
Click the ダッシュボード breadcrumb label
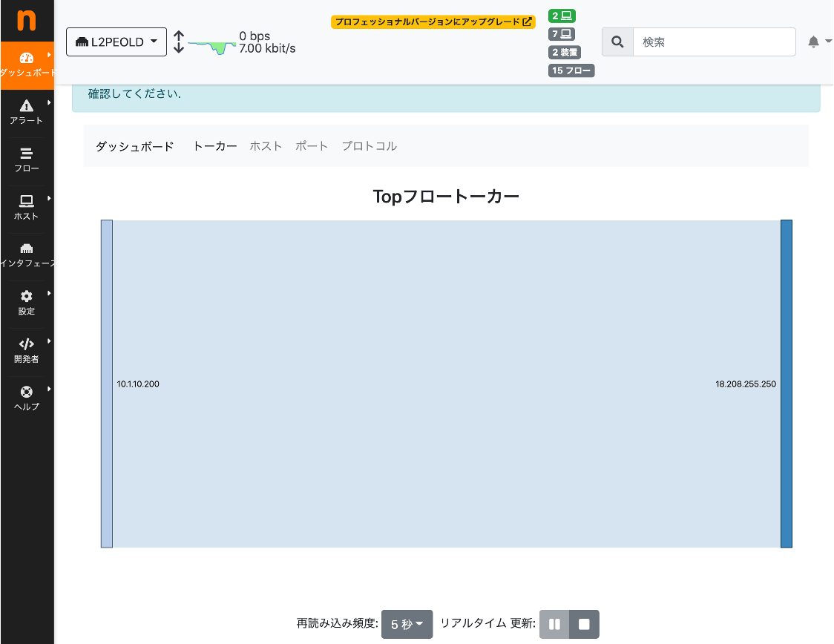(x=134, y=146)
